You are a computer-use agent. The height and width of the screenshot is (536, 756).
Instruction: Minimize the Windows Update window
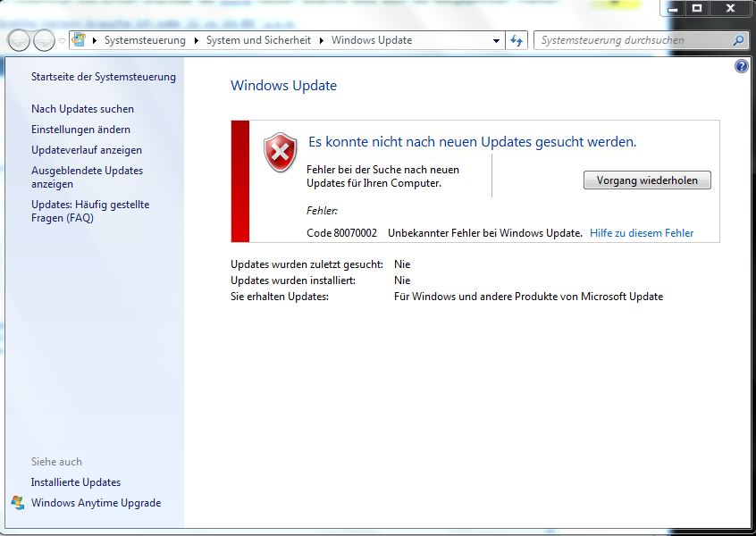(674, 9)
